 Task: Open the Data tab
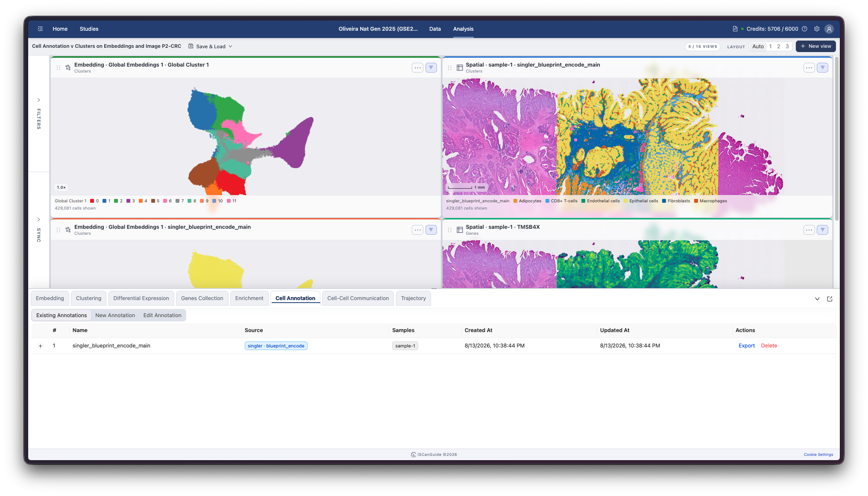click(435, 29)
